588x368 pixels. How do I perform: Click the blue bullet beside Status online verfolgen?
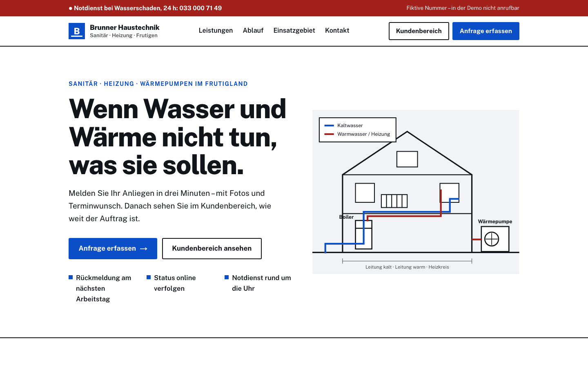(149, 277)
